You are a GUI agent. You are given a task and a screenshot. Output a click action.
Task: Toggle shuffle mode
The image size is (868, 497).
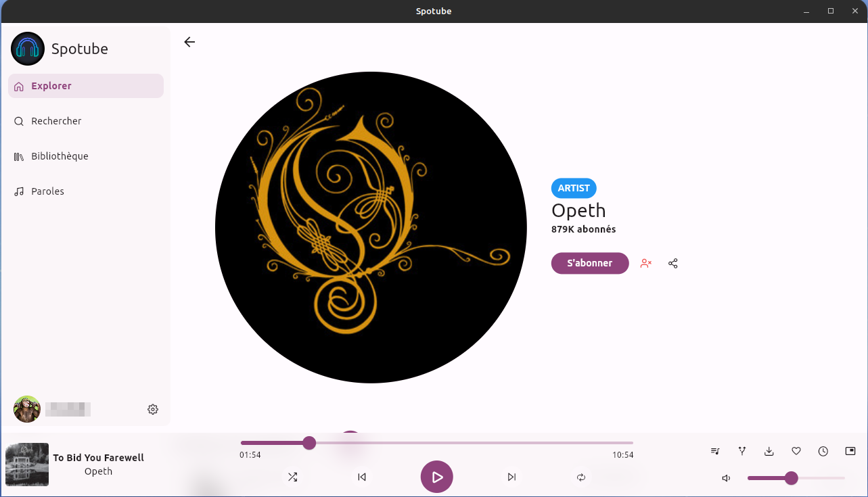click(292, 477)
